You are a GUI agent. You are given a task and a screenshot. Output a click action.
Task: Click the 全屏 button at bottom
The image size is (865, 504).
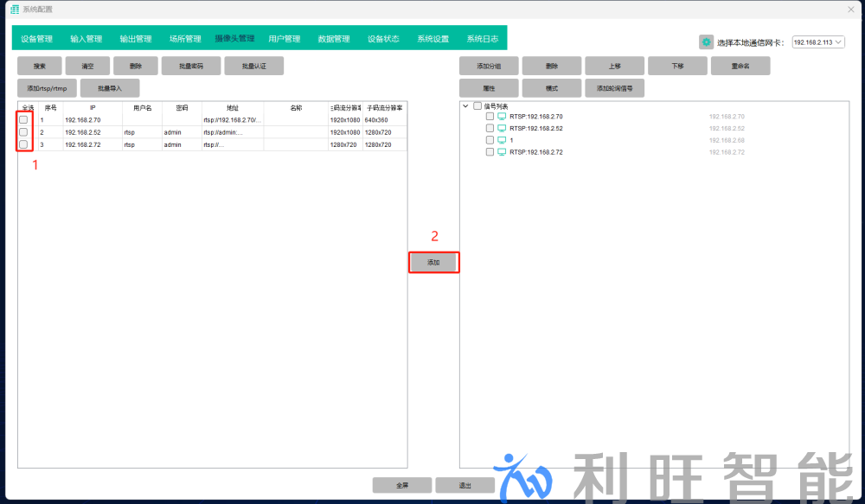[x=402, y=485]
